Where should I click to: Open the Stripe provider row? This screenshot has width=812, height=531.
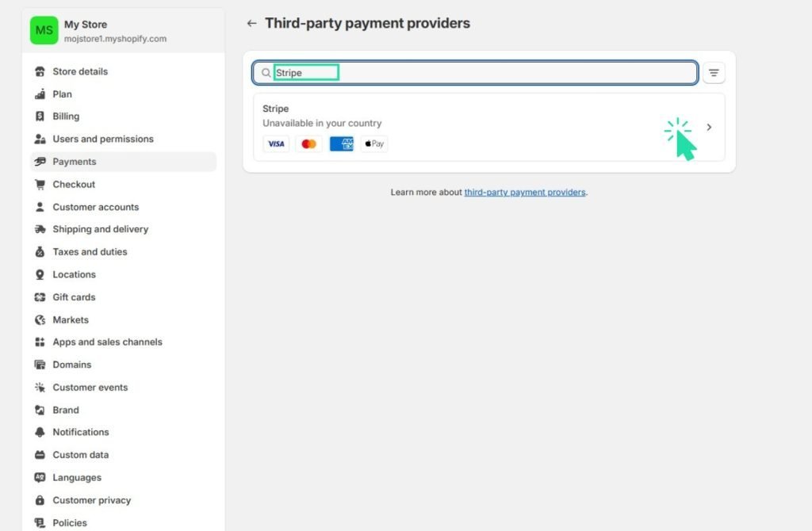(x=488, y=128)
